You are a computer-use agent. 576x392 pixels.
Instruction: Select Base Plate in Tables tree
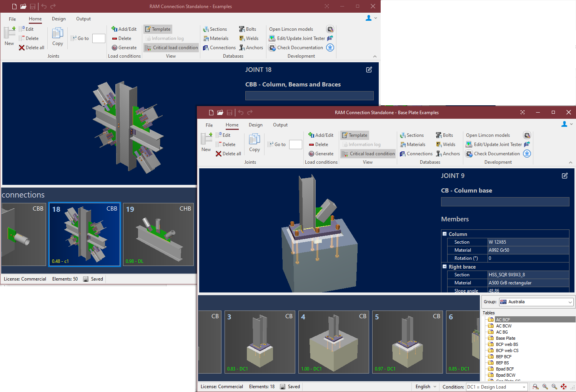click(x=505, y=338)
